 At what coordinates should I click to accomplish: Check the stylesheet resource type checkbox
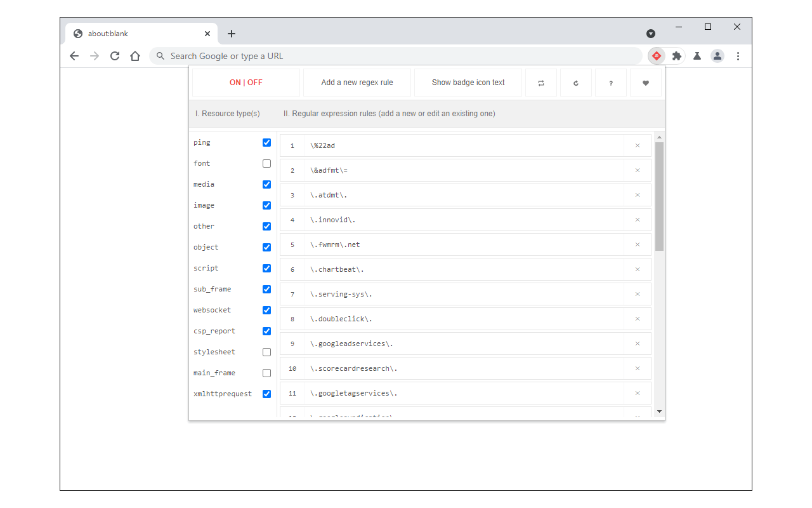(266, 352)
